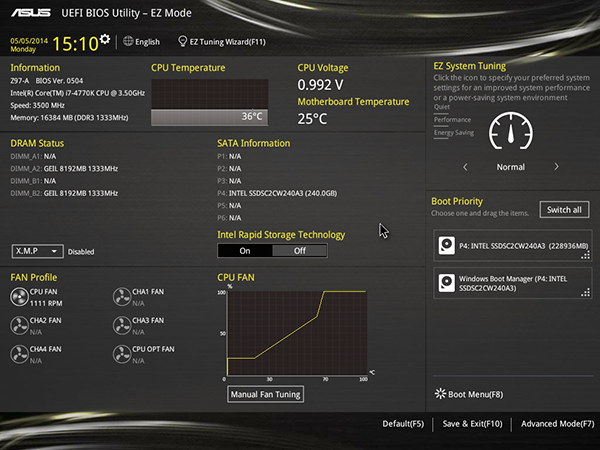The image size is (600, 450).
Task: Click Memory: 16384 MB info line
Action: click(69, 117)
